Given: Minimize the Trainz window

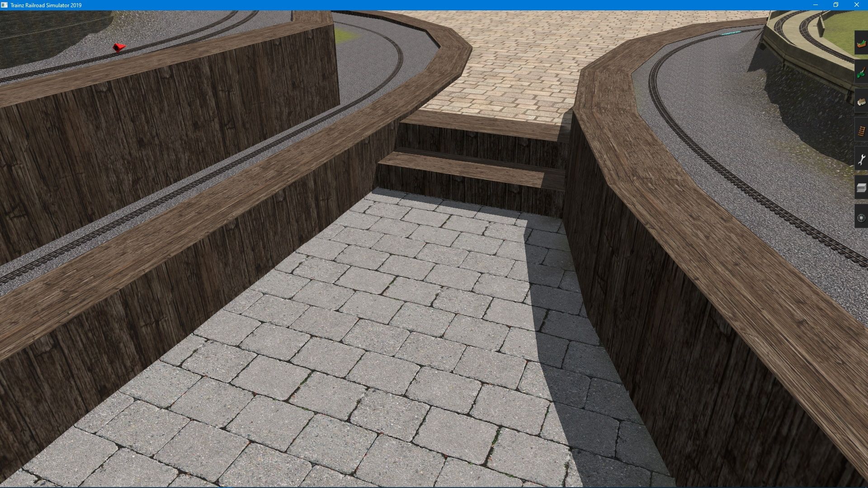Looking at the screenshot, I should pyautogui.click(x=816, y=5).
